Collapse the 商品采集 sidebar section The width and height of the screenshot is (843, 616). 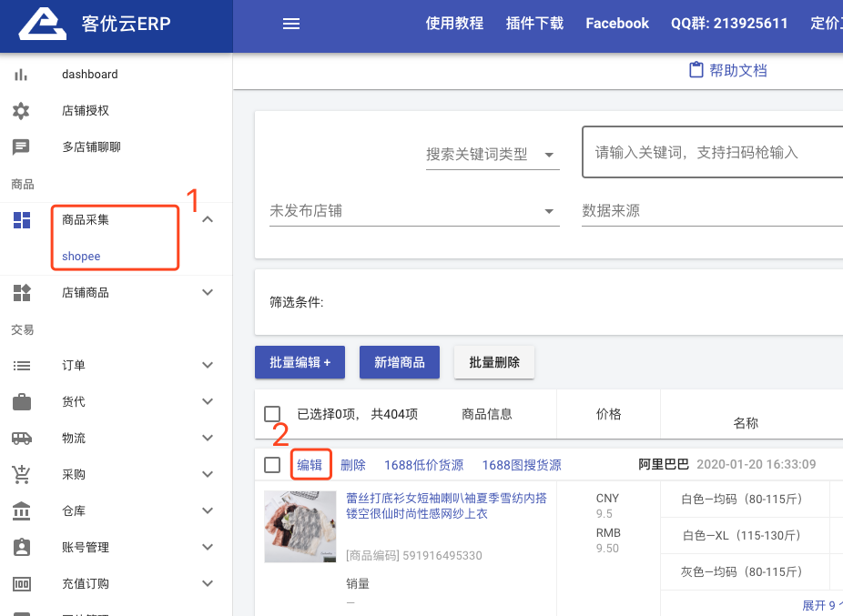207,219
